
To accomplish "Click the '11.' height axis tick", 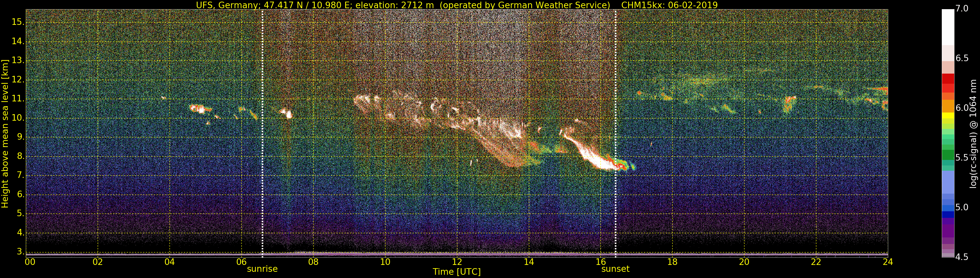I will (x=18, y=99).
